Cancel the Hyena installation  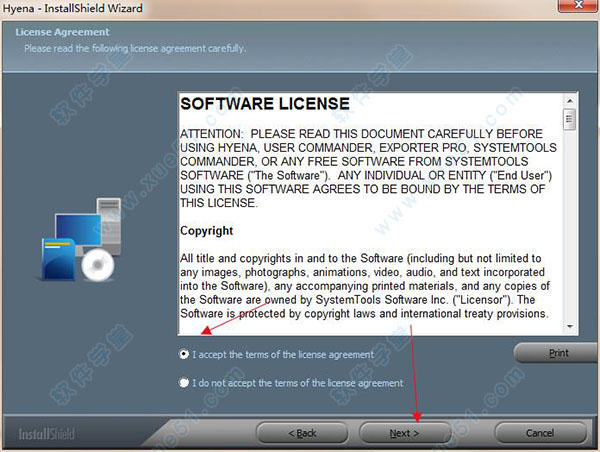pyautogui.click(x=539, y=433)
